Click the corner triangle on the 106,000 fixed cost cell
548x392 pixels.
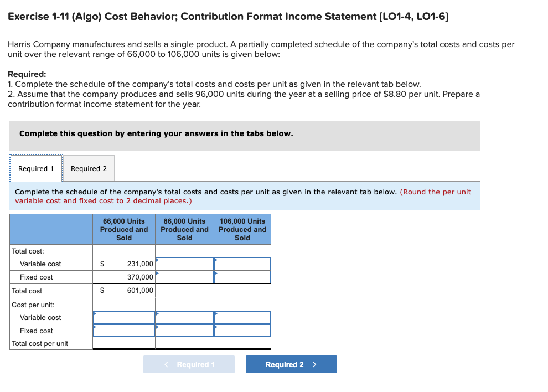tap(216, 273)
